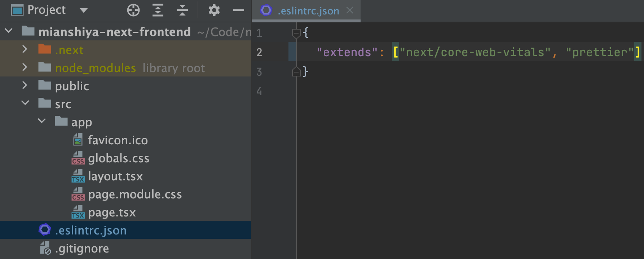Switch to the .eslintrc.json editor tab
The width and height of the screenshot is (644, 259).
(x=308, y=11)
